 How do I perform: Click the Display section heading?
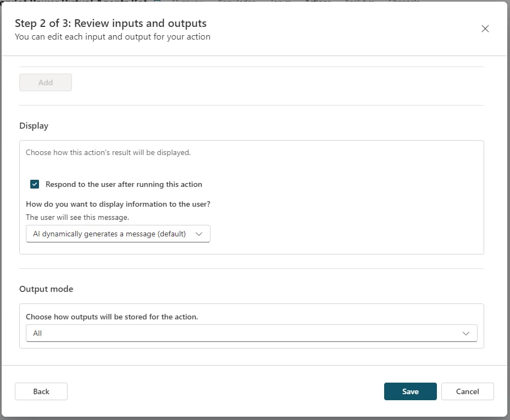(x=34, y=126)
